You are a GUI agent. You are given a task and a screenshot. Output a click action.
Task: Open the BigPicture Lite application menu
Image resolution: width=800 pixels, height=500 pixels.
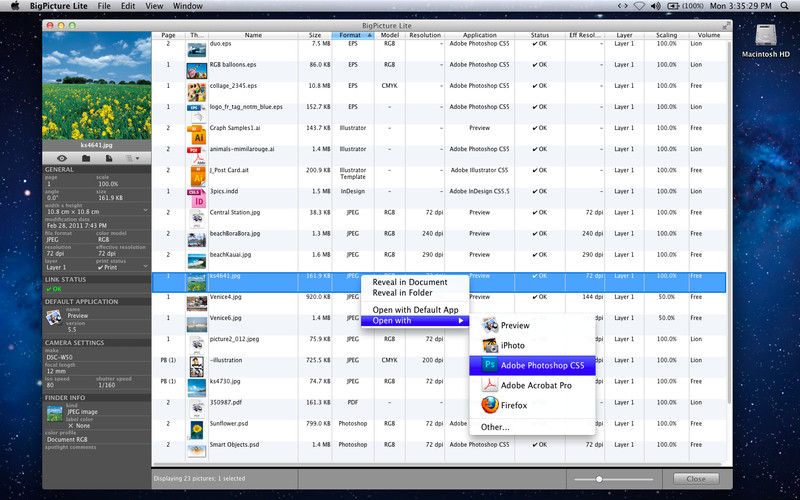[x=59, y=6]
